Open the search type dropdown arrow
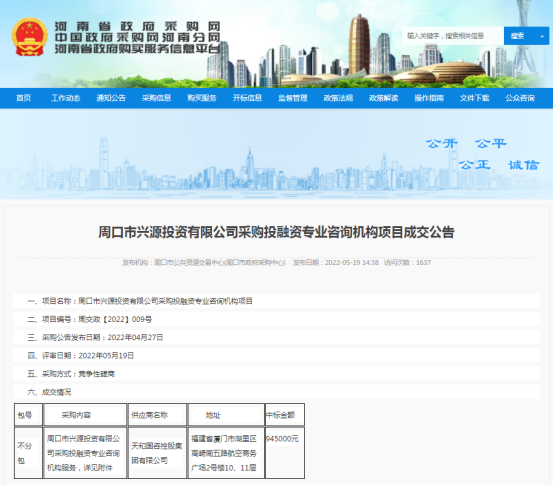This screenshot has height=485, width=554. click(542, 36)
